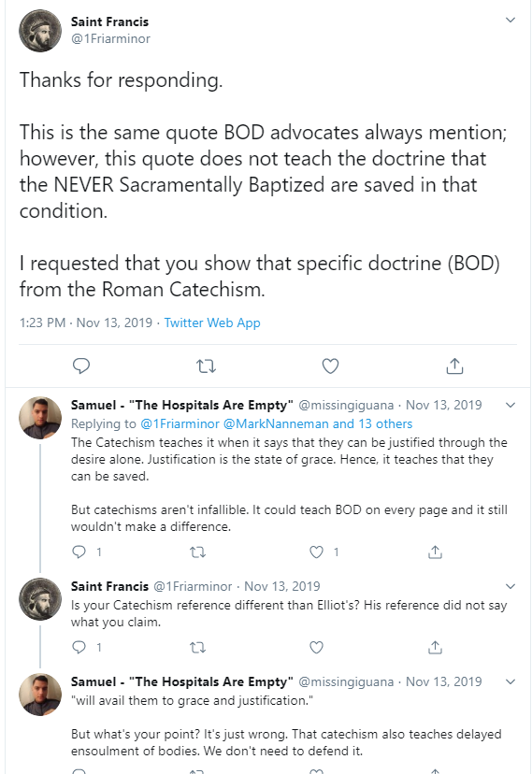Open @1Friarminor mention in Replying to

[x=180, y=424]
